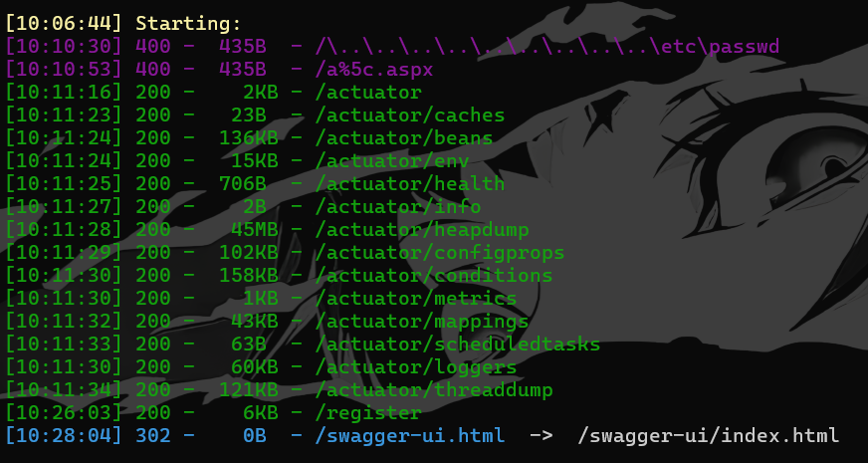The height and width of the screenshot is (463, 868).
Task: Click the /actuator/beans path
Action: (403, 137)
